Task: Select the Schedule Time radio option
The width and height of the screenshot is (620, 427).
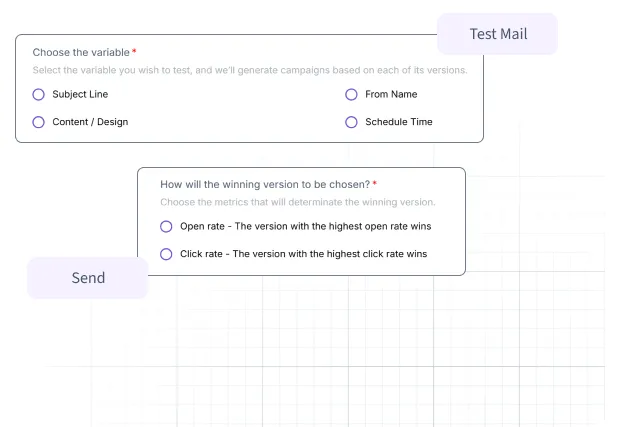Action: click(351, 122)
